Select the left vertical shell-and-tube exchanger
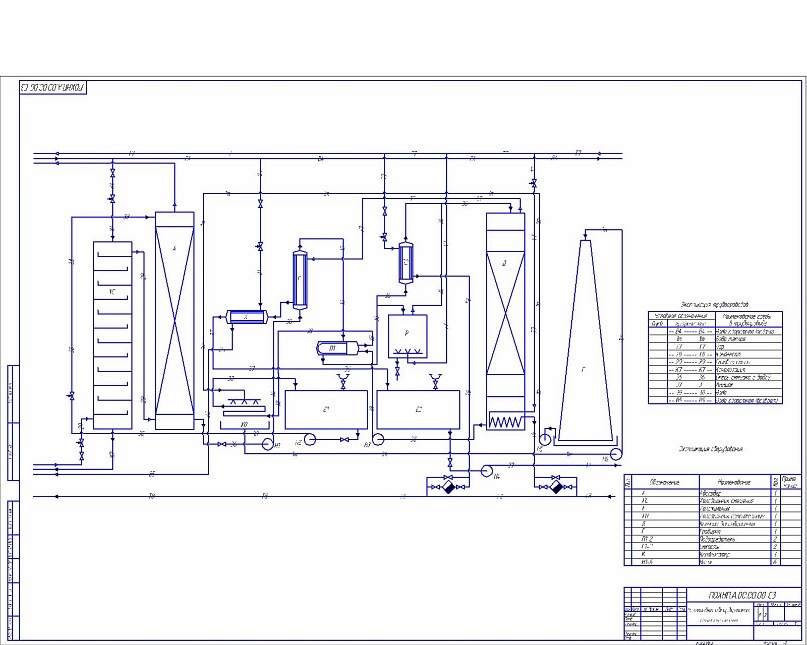The image size is (807, 645). click(x=300, y=279)
